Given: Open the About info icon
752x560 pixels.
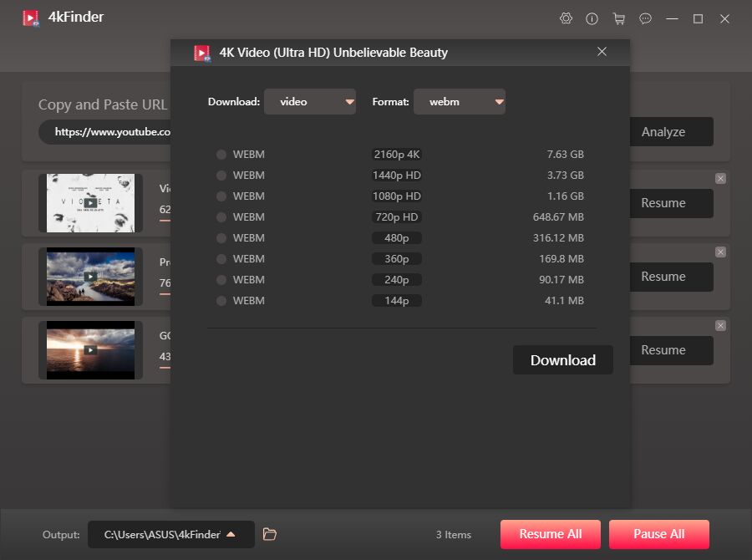Looking at the screenshot, I should pyautogui.click(x=592, y=18).
